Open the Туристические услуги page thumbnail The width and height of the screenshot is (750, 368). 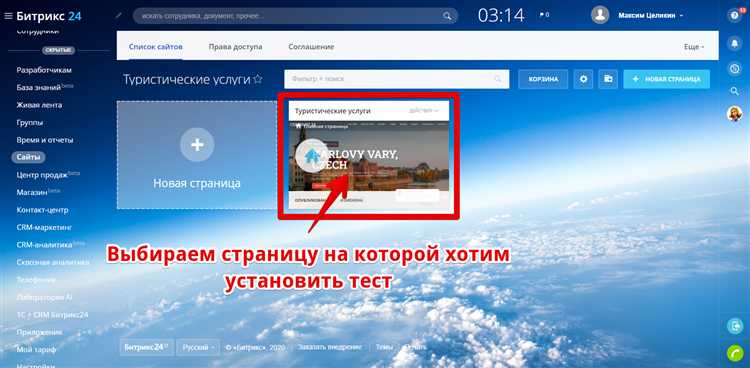click(x=369, y=156)
